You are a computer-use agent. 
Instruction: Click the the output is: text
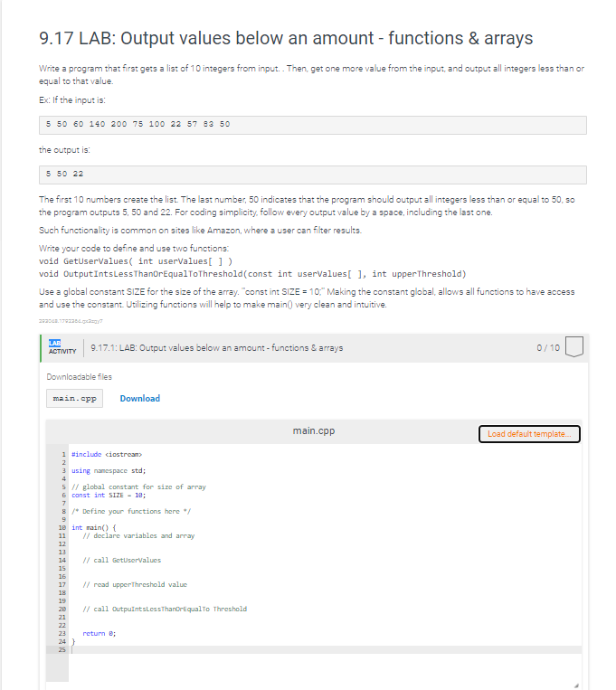click(64, 149)
